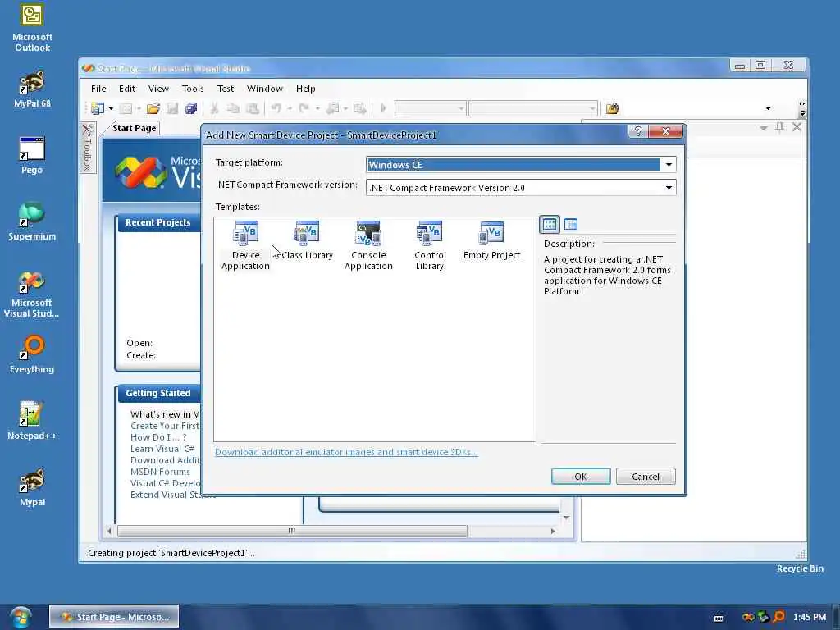Open the Everything desktop icon
This screenshot has width=840, height=630.
[32, 354]
